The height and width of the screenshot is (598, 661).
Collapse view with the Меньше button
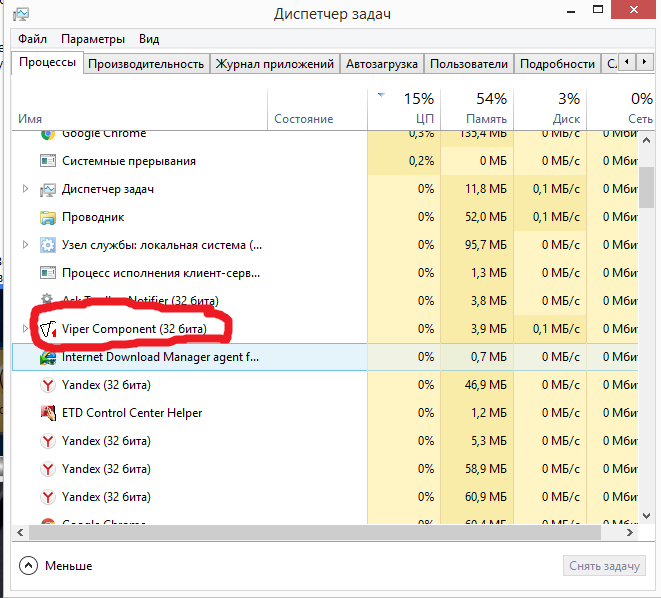(x=56, y=566)
